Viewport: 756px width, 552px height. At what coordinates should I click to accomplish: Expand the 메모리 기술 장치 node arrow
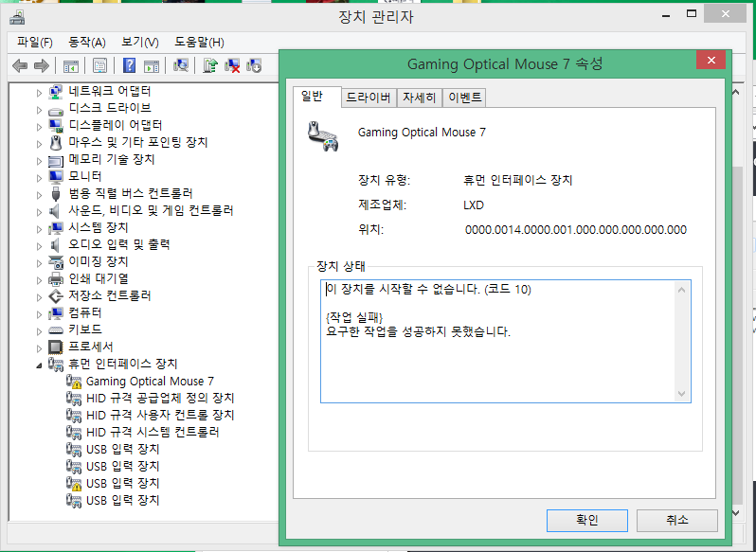pyautogui.click(x=40, y=161)
